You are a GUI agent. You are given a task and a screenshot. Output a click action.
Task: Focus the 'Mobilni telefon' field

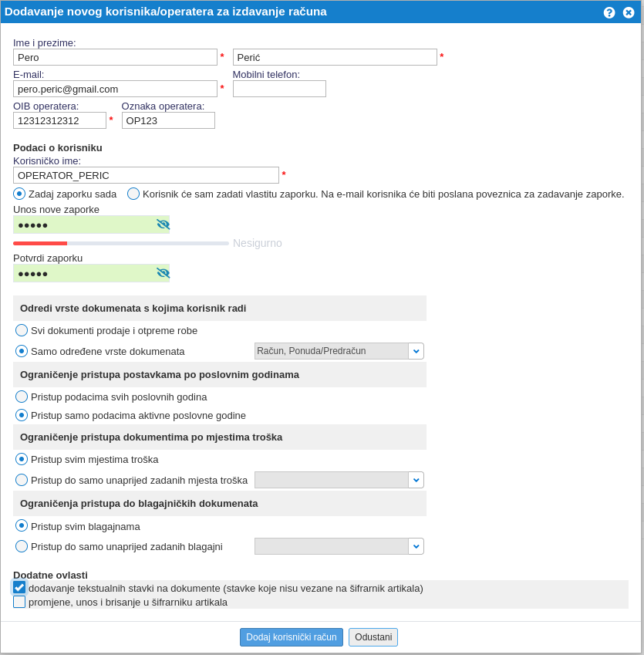[x=279, y=89]
